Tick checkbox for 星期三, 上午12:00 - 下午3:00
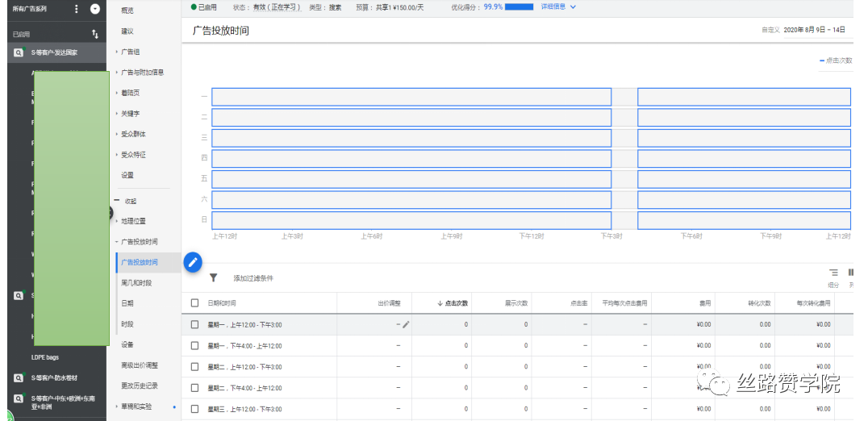This screenshot has height=421, width=868. coord(194,409)
